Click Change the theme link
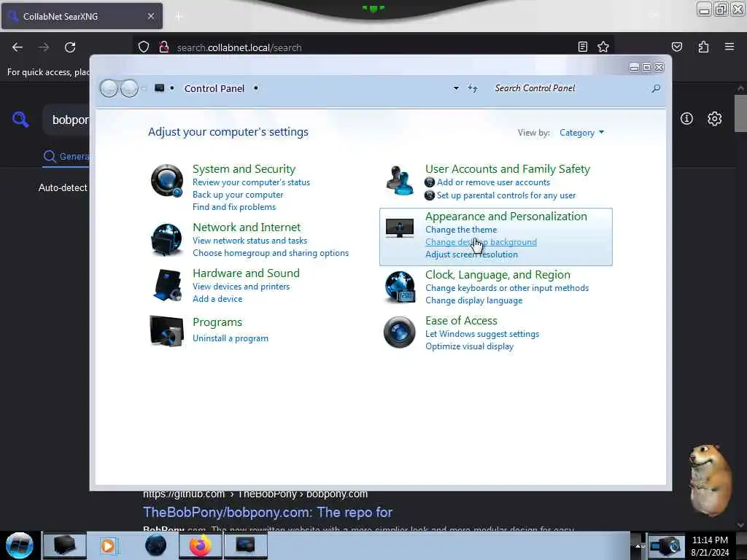Viewport: 747px width, 560px height. [461, 230]
